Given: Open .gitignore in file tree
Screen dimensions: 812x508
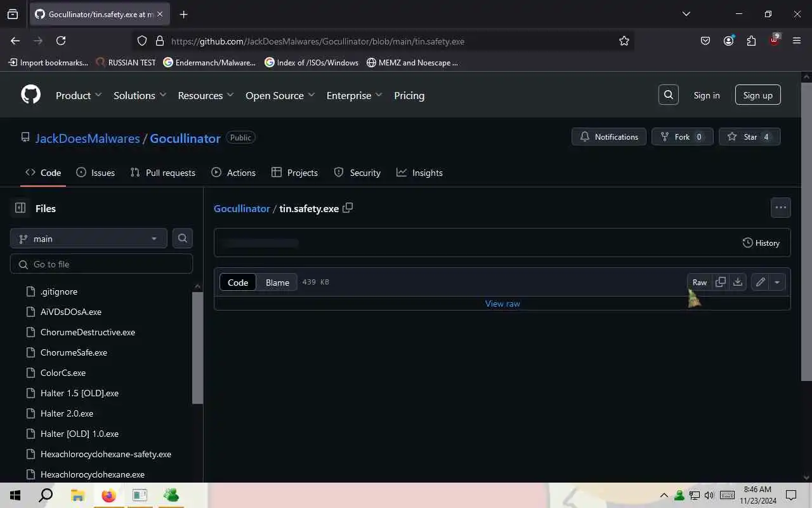Looking at the screenshot, I should point(59,291).
